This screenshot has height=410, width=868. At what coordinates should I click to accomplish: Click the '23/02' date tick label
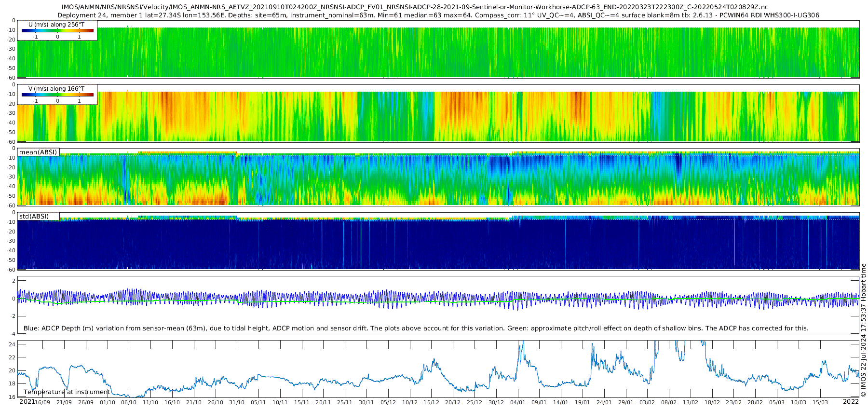tap(734, 402)
